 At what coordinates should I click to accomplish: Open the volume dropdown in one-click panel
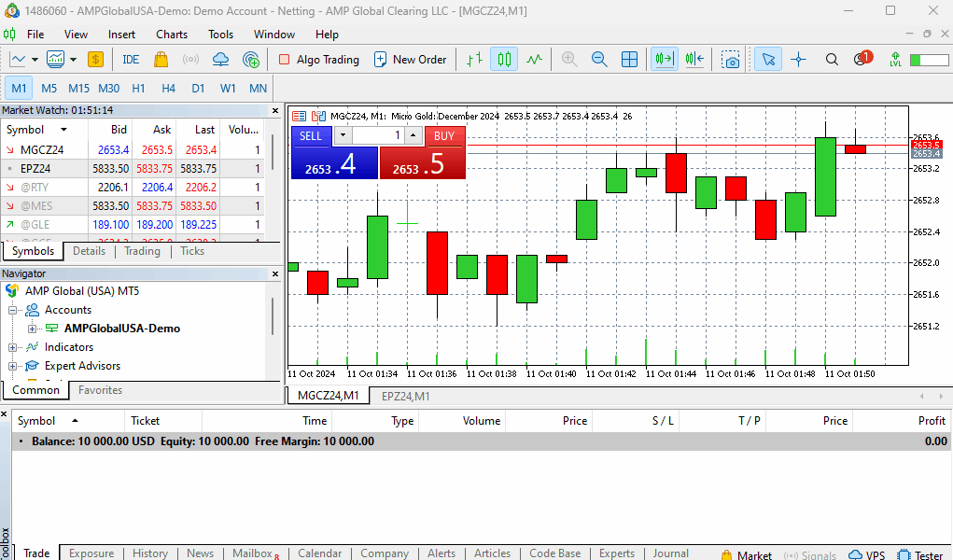pyautogui.click(x=343, y=135)
